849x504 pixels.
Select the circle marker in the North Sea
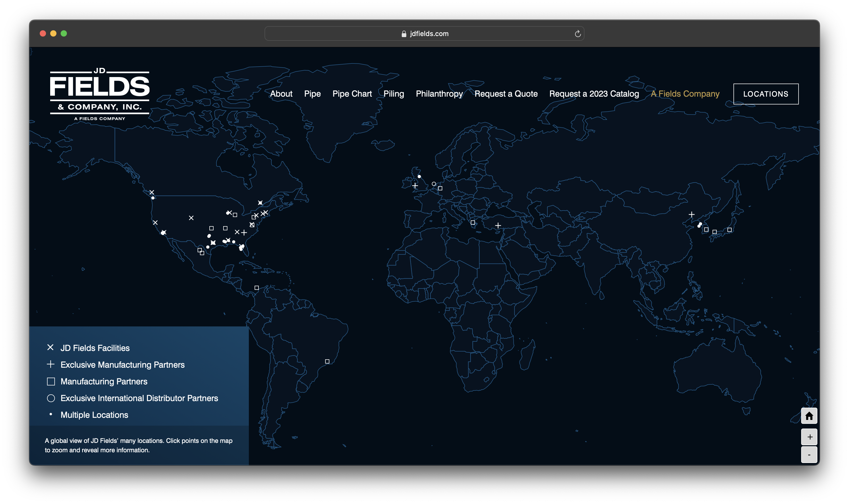(434, 184)
